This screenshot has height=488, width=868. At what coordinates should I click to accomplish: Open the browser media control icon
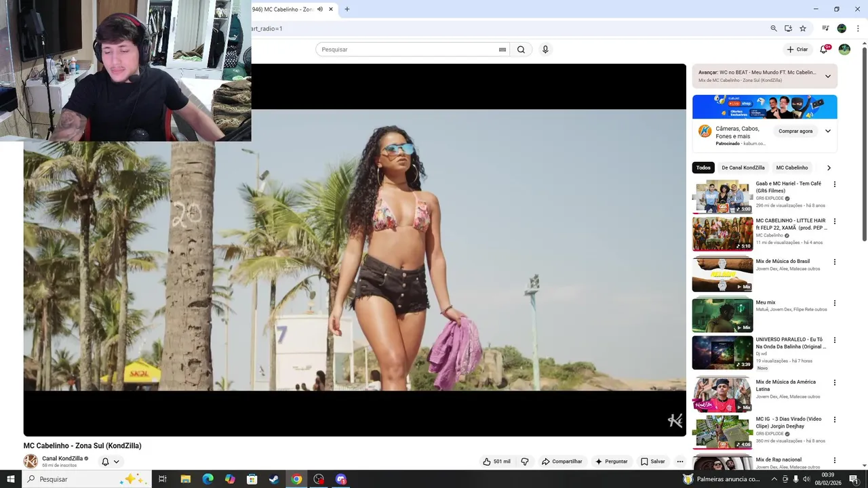click(825, 28)
